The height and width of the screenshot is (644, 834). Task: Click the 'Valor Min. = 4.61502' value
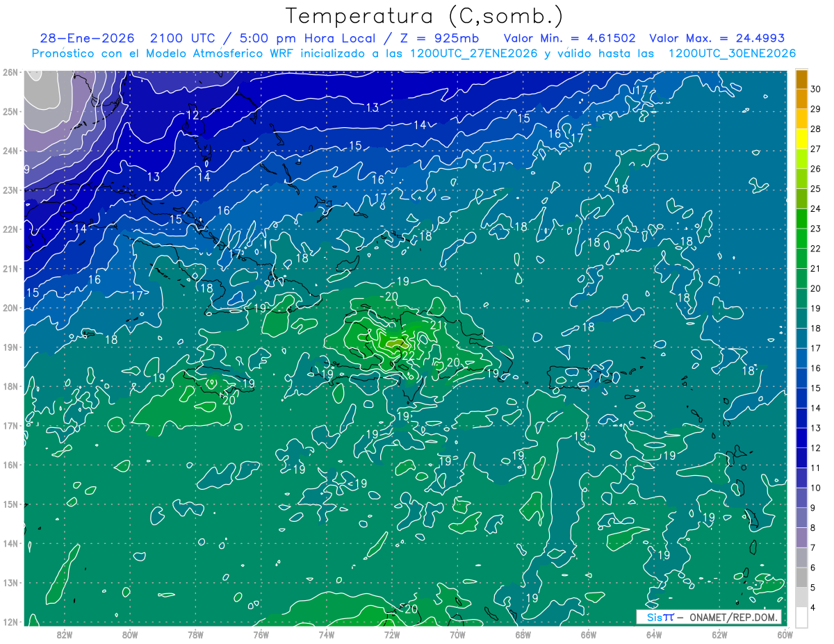[x=569, y=38]
